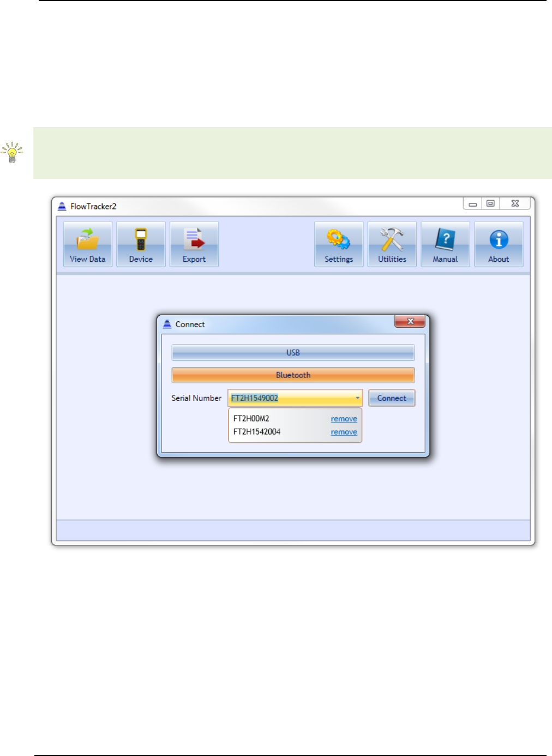Close the Connect dialog
Screen dimensions: 552x756
click(410, 321)
